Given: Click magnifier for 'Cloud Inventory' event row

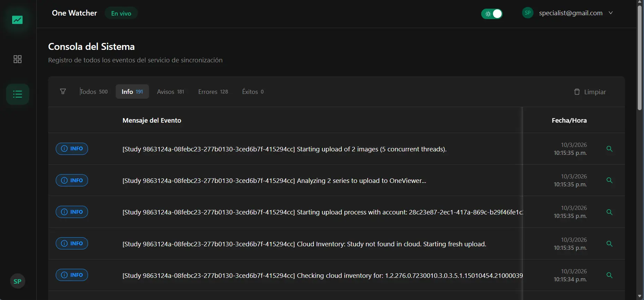Looking at the screenshot, I should [x=609, y=244].
